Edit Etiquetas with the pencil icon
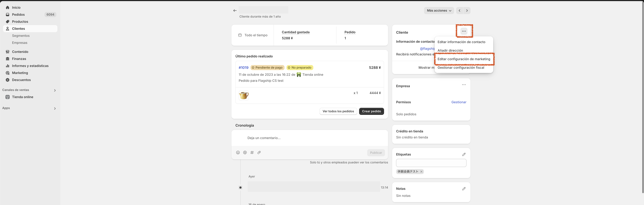The height and width of the screenshot is (205, 644). coord(464,154)
